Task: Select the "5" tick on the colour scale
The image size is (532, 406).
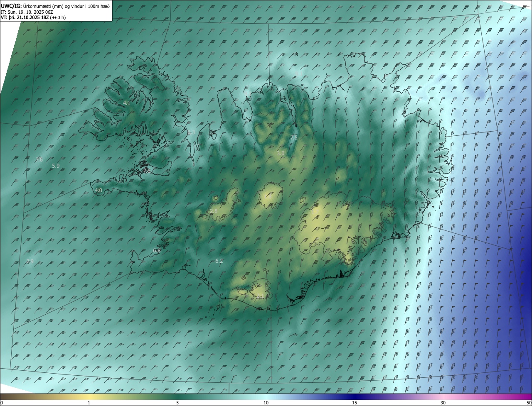Action: click(177, 403)
